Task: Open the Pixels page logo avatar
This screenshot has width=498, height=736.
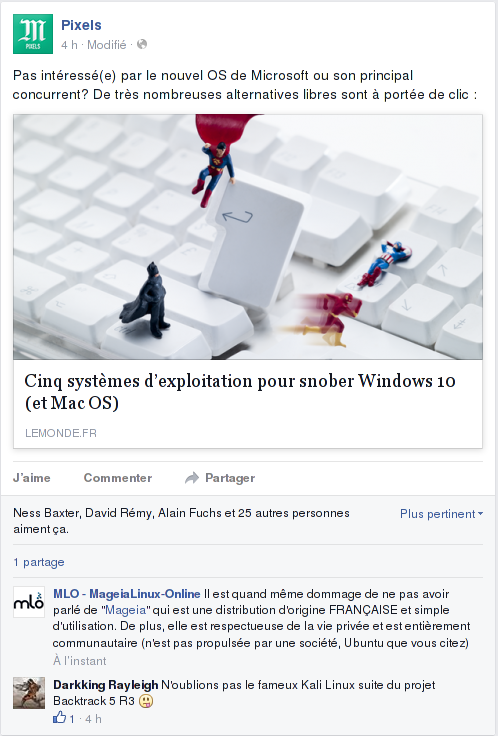Action: 33,34
